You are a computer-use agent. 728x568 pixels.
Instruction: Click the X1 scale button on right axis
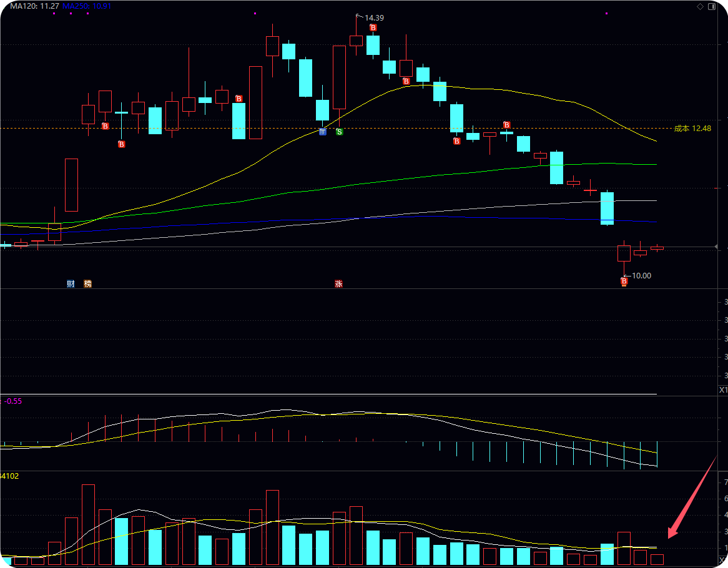pos(724,390)
